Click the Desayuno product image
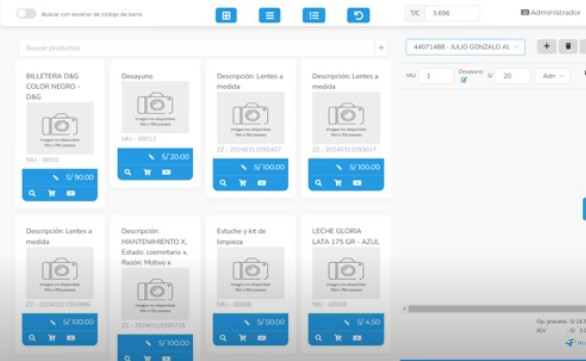This screenshot has width=586, height=361. point(155,107)
